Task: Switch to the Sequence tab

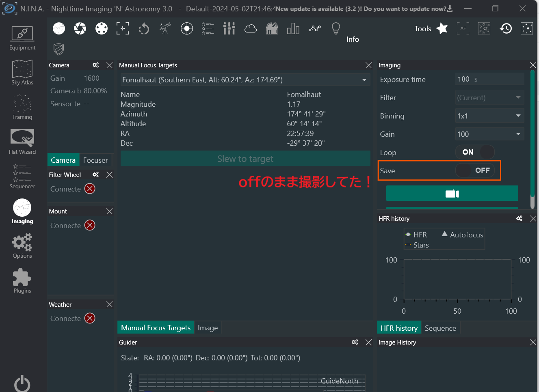Action: click(440, 328)
